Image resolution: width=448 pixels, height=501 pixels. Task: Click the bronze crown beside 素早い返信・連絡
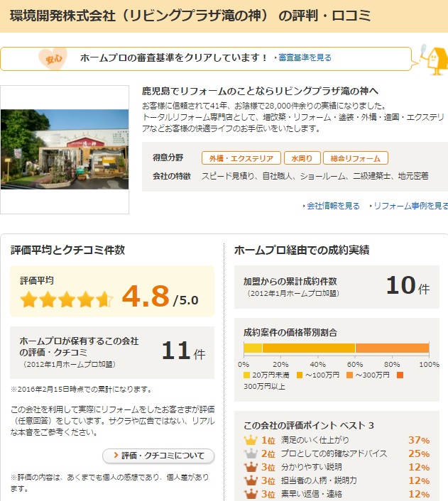pos(251,494)
